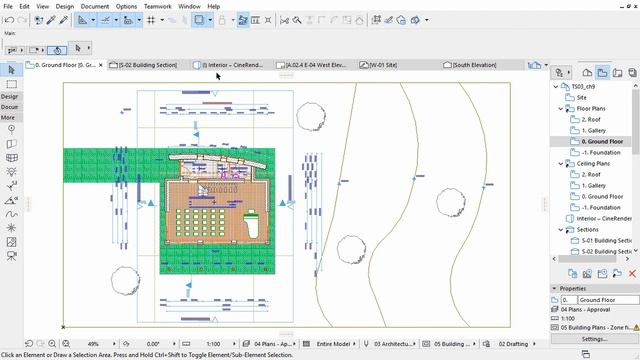Select the Pick Up Parameters eyedropper
Image resolution: width=640 pixels, height=360 pixels.
click(x=51, y=20)
